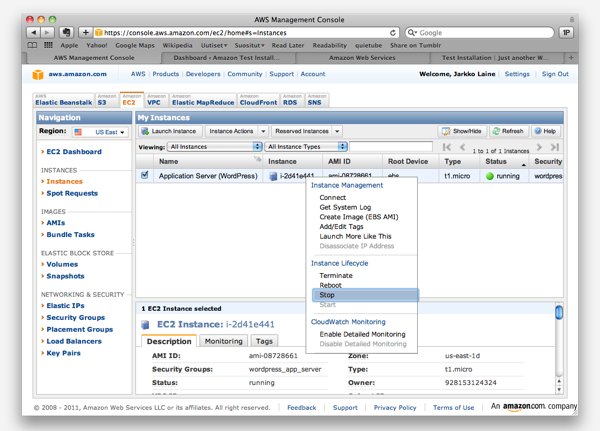This screenshot has width=600, height=431.
Task: Select Stop in the context menu
Action: click(x=327, y=296)
